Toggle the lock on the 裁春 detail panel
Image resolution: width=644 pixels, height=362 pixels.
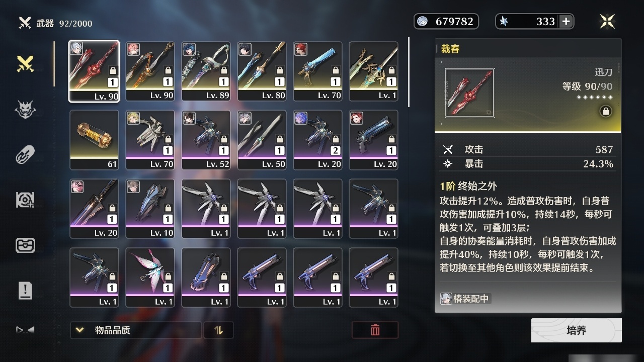coord(606,112)
